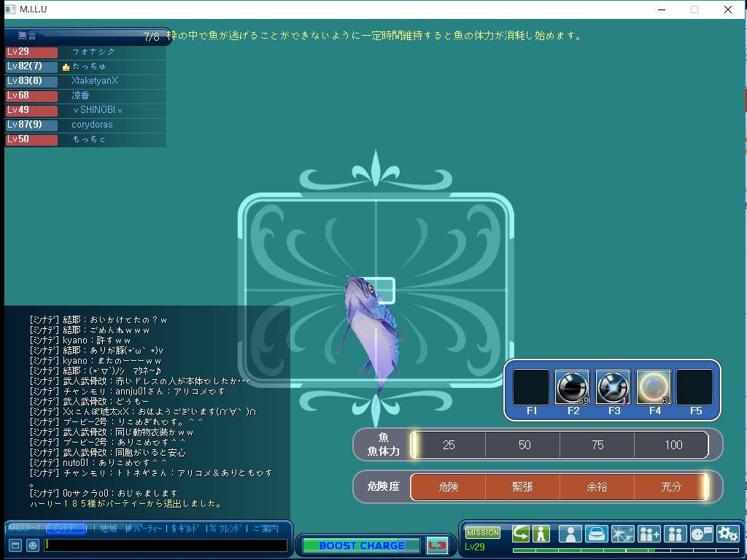Open the emoticon smiley picker
The image size is (747, 560).
tap(33, 545)
